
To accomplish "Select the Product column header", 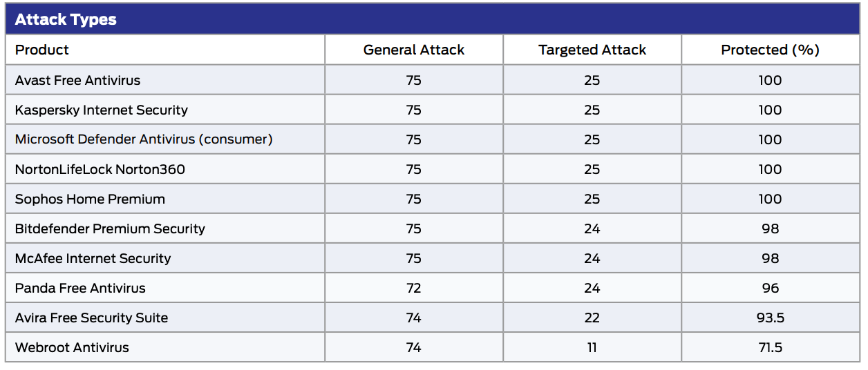I will [x=42, y=50].
